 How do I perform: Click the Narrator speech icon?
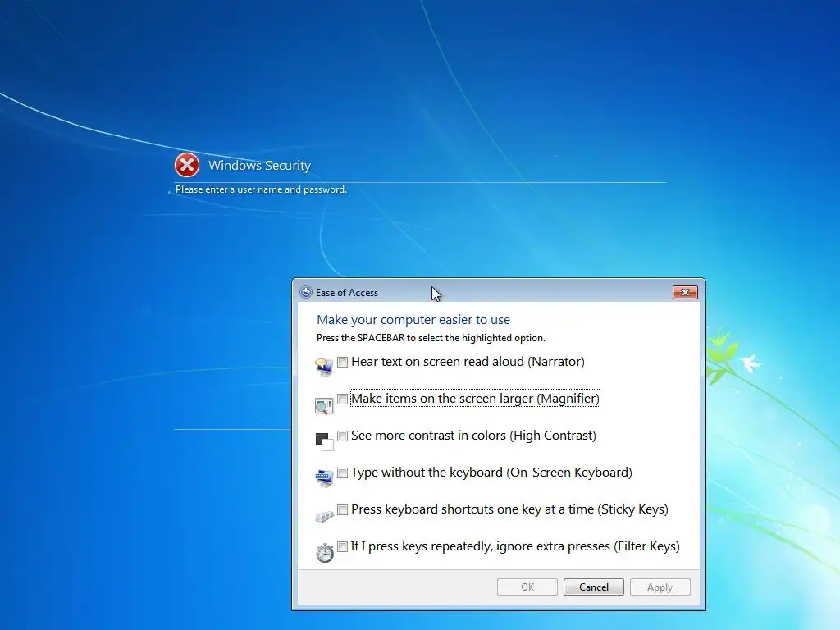[324, 367]
